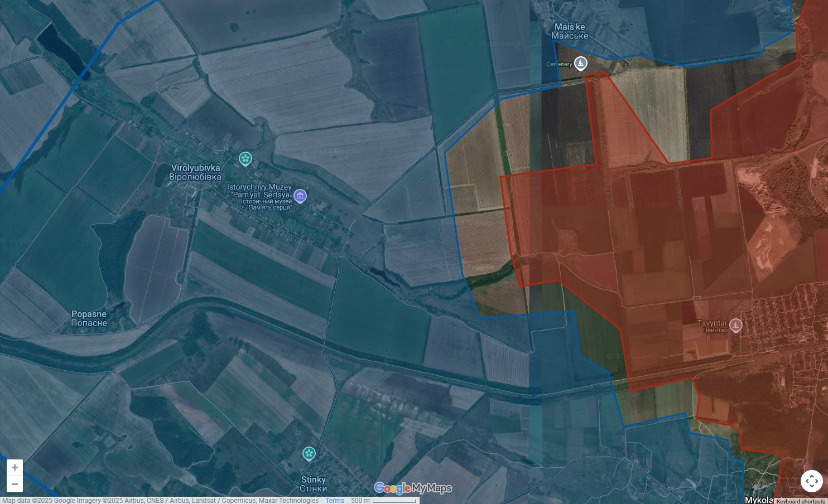Zoom out of the map
The image size is (828, 504).
[15, 484]
